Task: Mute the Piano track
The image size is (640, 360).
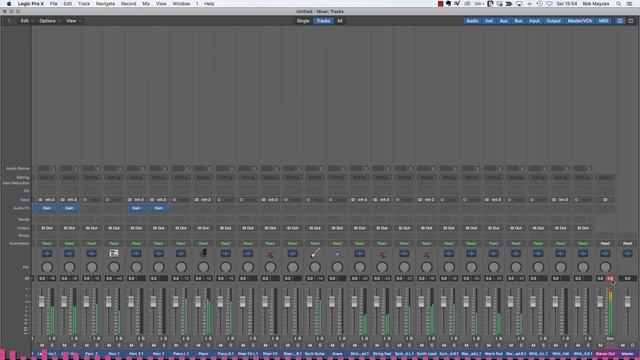Action: 198,345
